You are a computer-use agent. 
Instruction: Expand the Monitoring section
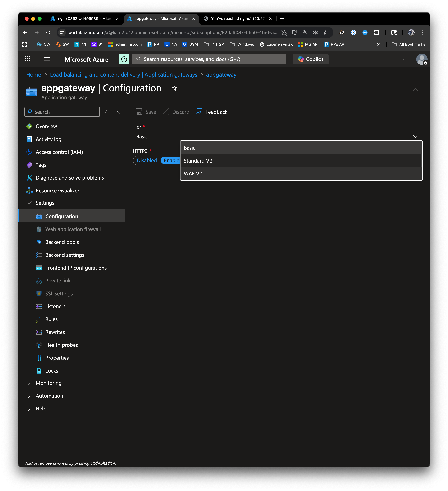click(48, 383)
